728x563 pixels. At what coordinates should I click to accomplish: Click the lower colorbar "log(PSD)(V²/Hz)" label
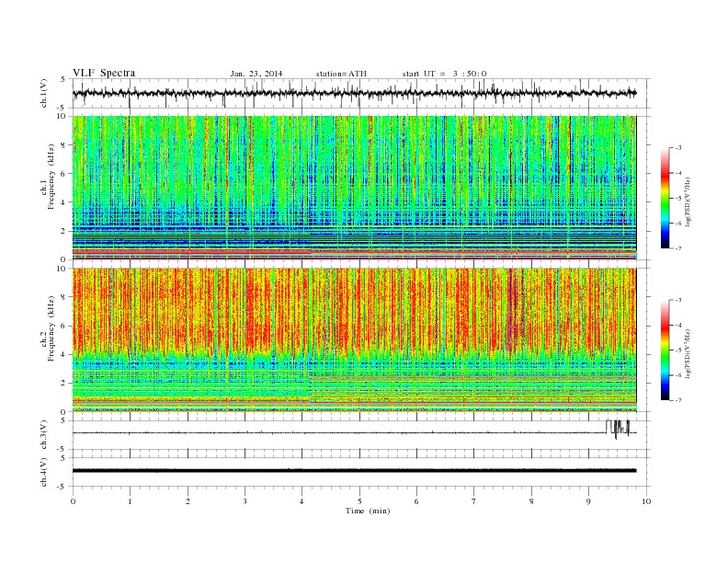pyautogui.click(x=688, y=353)
